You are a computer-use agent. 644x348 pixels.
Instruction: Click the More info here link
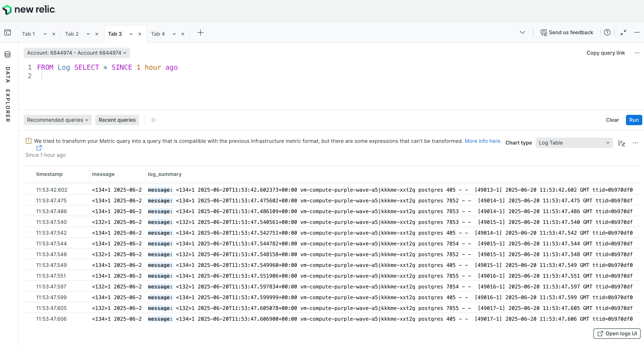click(482, 141)
